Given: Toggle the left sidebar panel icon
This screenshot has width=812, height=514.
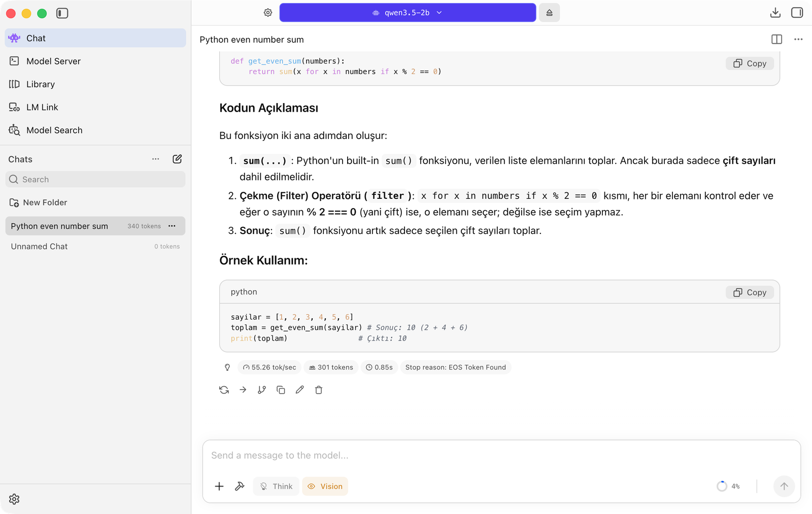Looking at the screenshot, I should click(62, 13).
